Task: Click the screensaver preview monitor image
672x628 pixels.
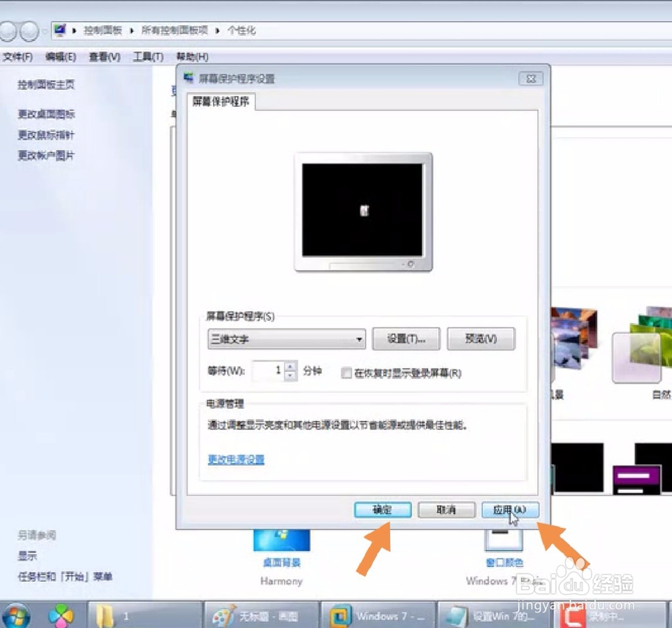Action: point(364,212)
